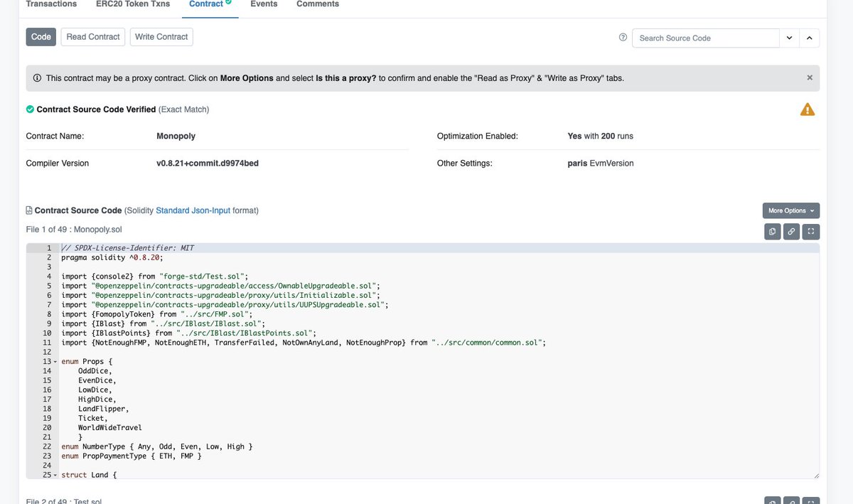Toggle the Code view button
Viewport: 853px width, 504px height.
click(x=41, y=36)
